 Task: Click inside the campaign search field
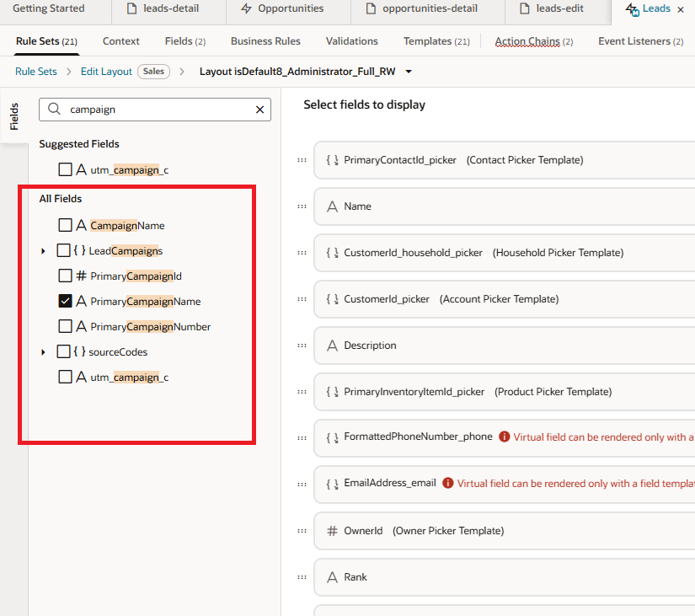152,110
